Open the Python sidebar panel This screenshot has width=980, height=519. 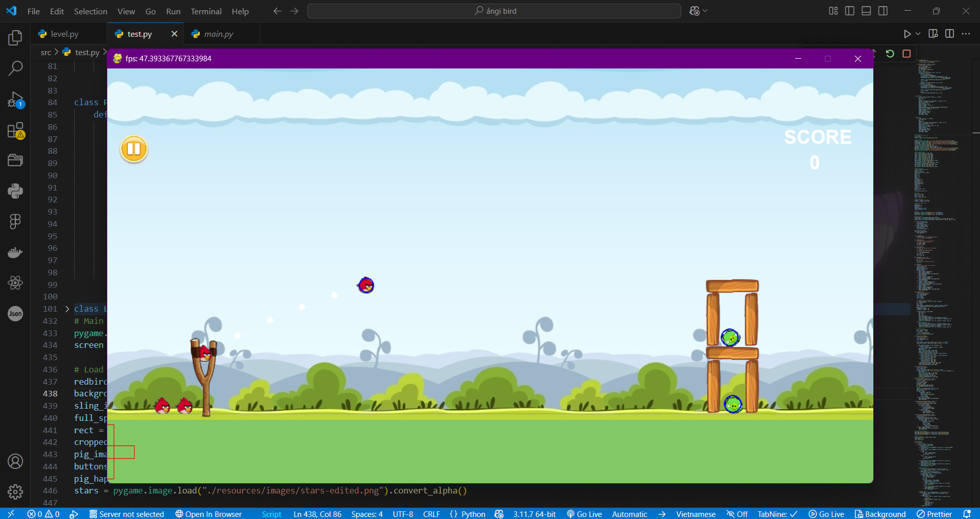coord(15,191)
